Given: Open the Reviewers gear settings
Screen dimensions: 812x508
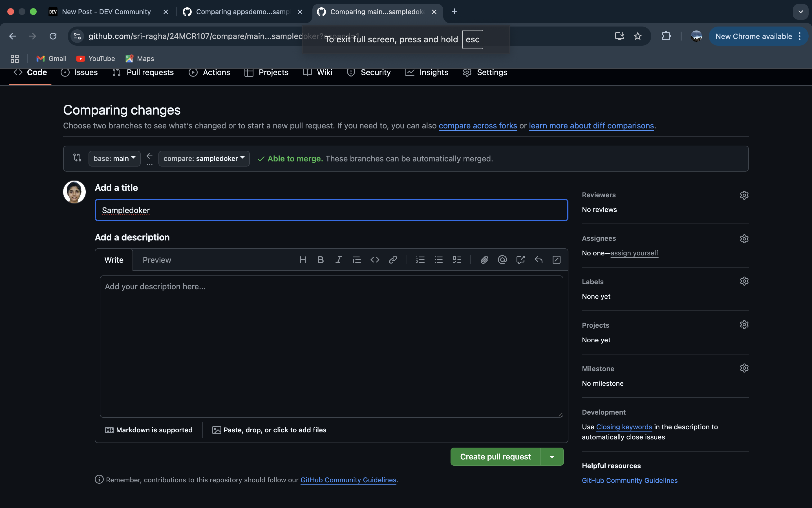Looking at the screenshot, I should (744, 195).
